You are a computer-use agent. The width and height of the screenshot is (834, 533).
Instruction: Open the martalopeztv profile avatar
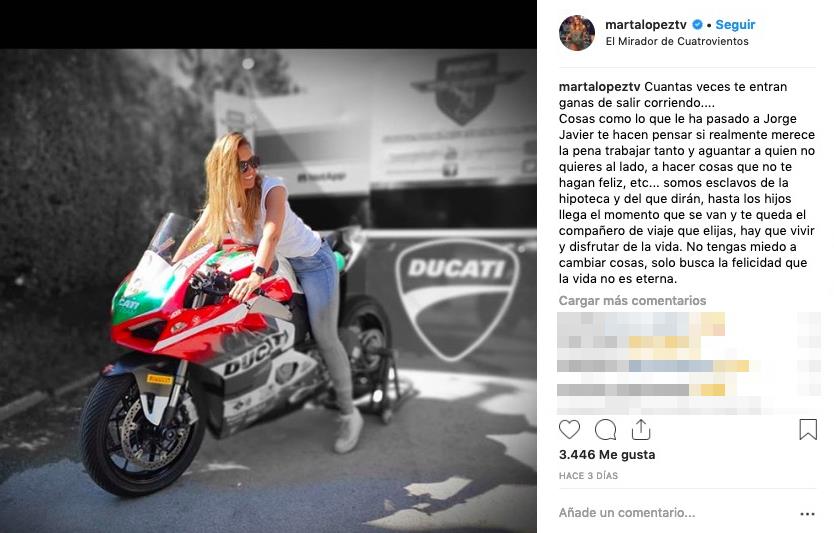point(577,33)
